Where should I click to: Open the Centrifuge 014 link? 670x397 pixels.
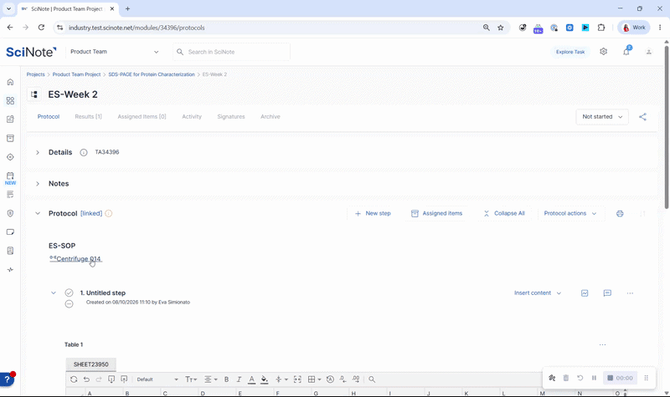coord(75,259)
